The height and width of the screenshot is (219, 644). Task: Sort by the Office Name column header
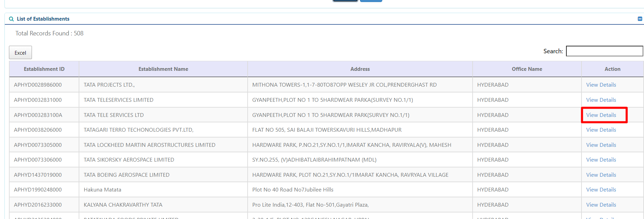(527, 69)
